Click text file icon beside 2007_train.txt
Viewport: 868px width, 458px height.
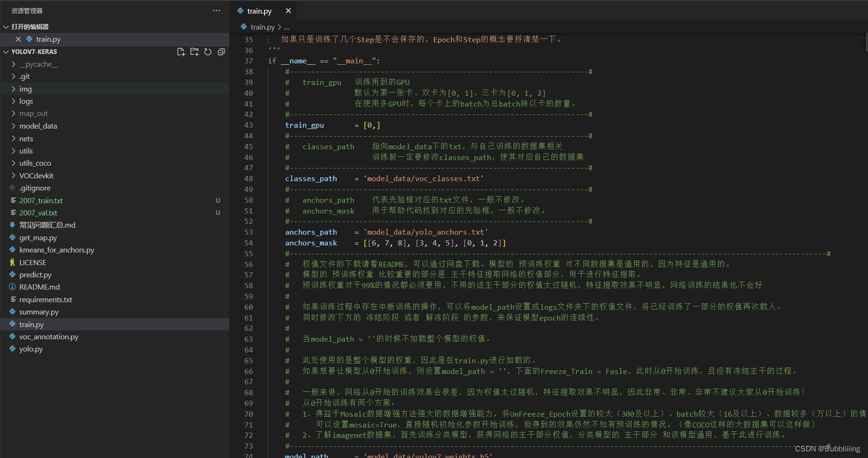coord(13,200)
